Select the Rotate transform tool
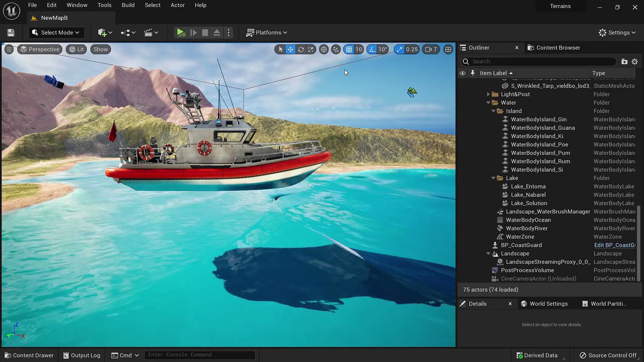This screenshot has width=644, height=362. (301, 49)
